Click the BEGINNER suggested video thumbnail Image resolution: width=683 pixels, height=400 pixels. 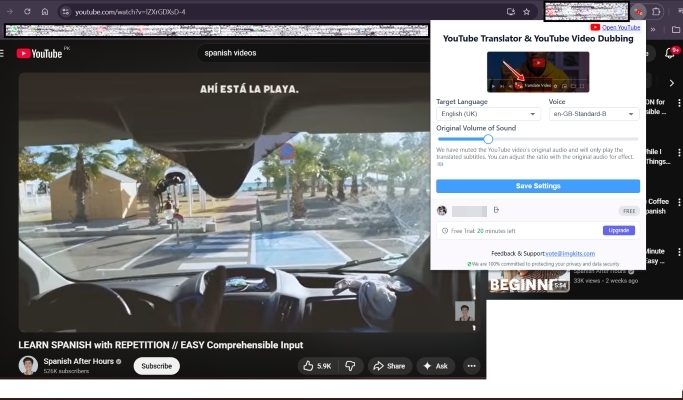pos(528,281)
